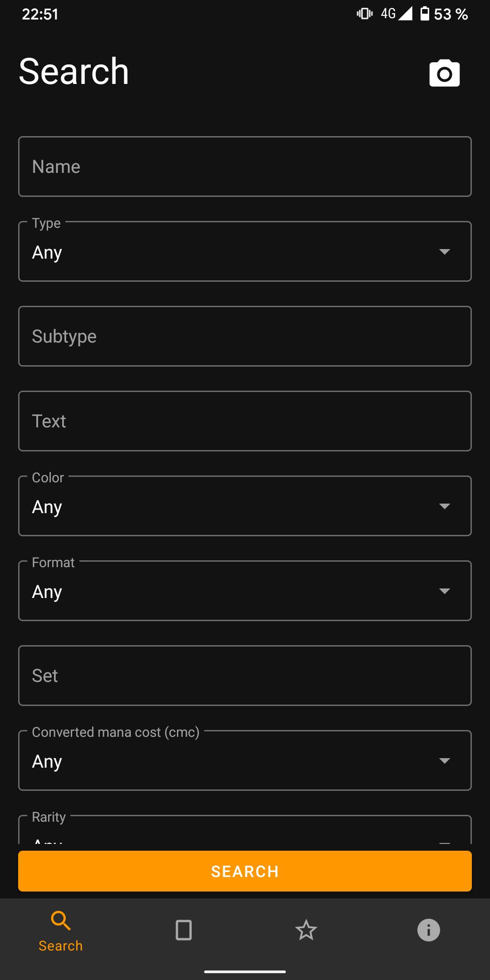This screenshot has width=490, height=980.
Task: Tap the vibrate mode status icon
Action: [364, 14]
